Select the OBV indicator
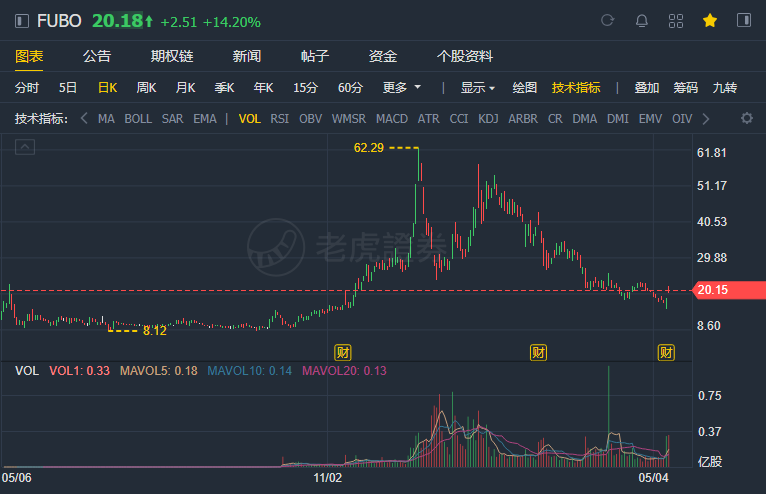 click(x=310, y=119)
